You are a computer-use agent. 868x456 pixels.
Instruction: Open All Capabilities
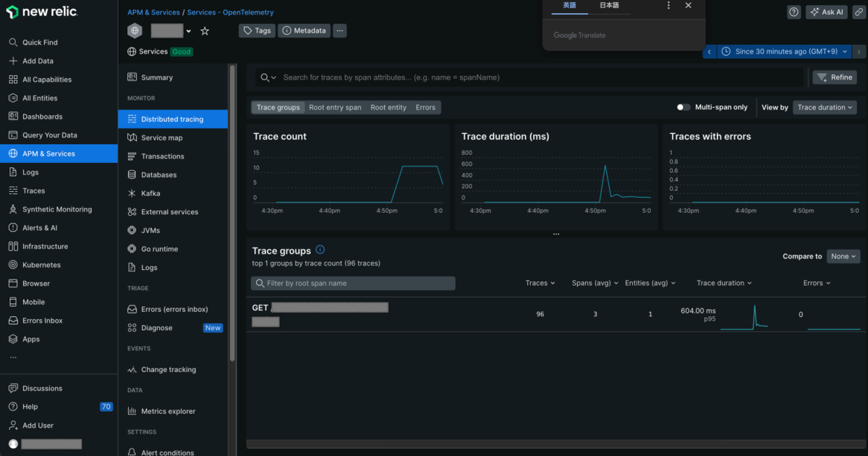46,80
